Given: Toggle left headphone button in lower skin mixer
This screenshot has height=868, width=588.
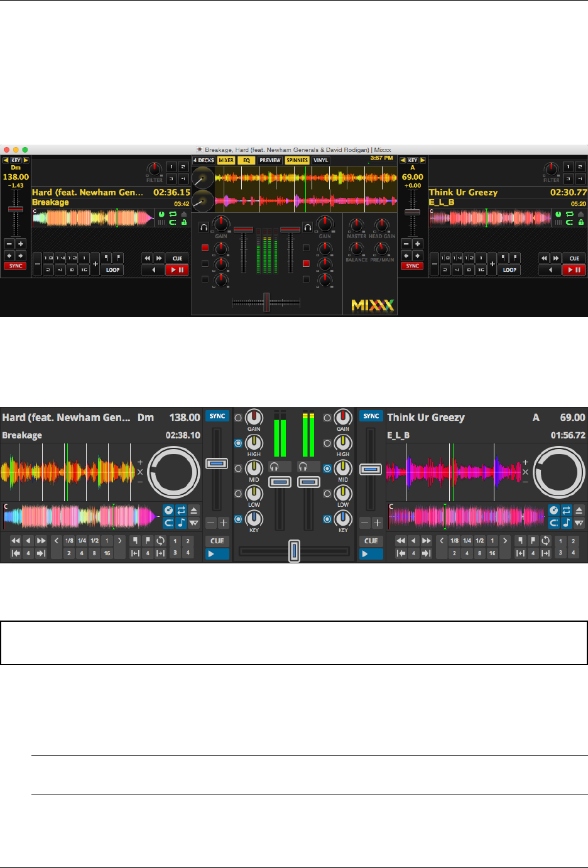Looking at the screenshot, I should [280, 467].
